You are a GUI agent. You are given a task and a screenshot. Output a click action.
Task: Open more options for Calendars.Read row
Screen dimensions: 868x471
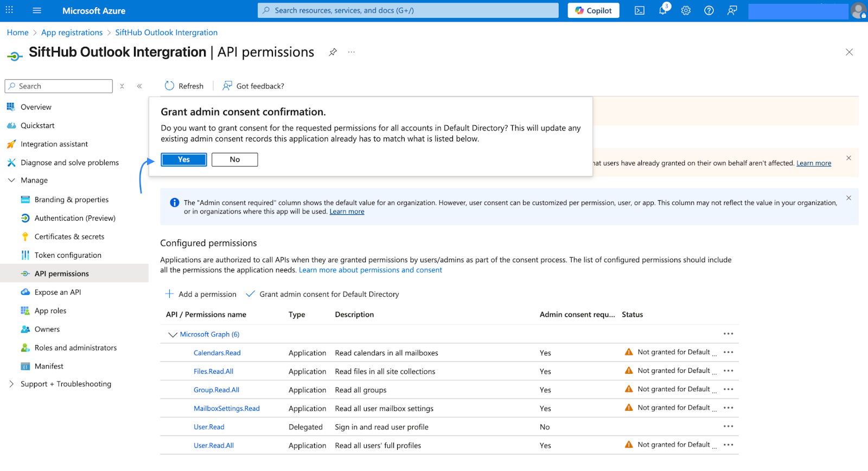(x=728, y=352)
